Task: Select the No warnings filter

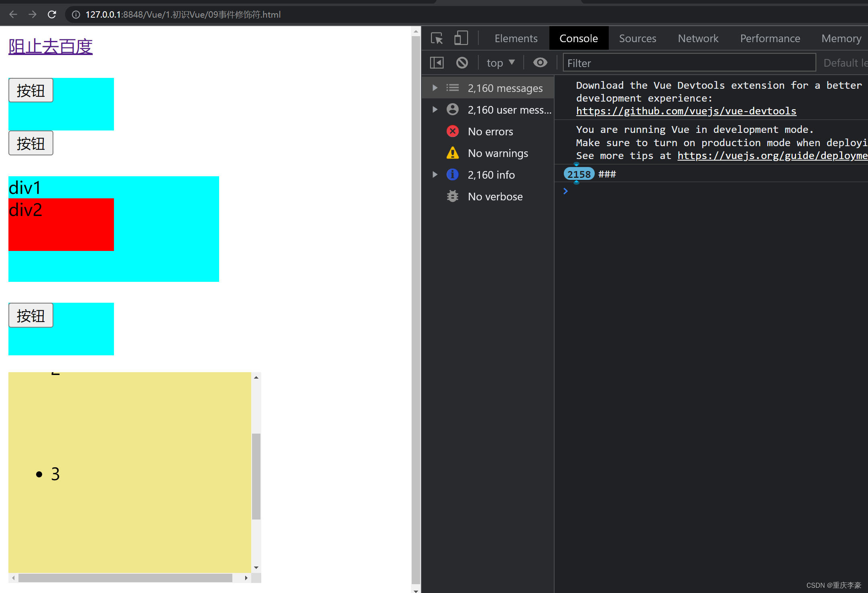Action: tap(498, 153)
